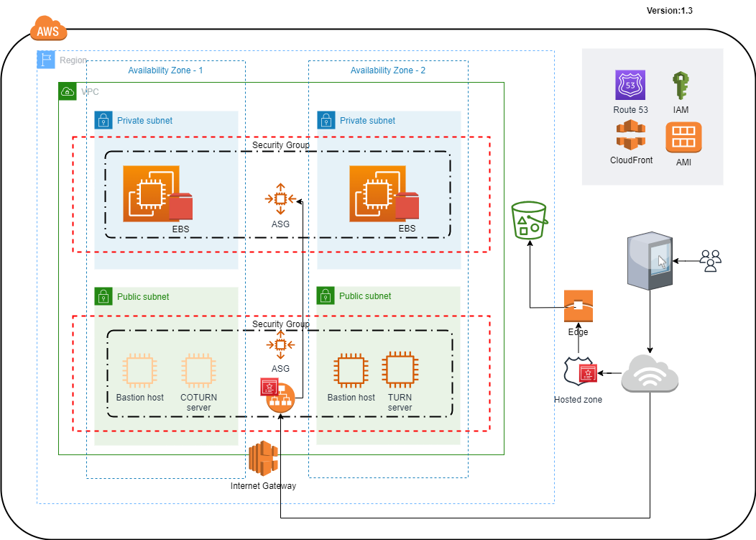
Task: Select the load balancer icon
Action: click(280, 398)
